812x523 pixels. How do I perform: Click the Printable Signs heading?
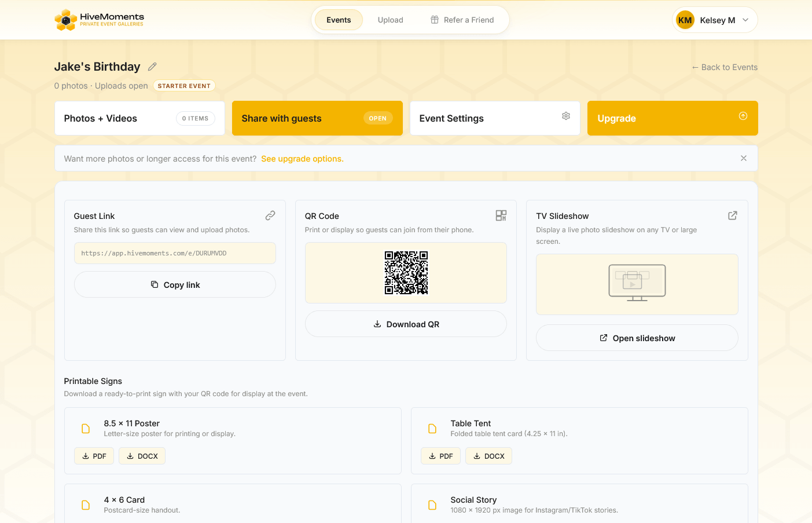tap(93, 381)
